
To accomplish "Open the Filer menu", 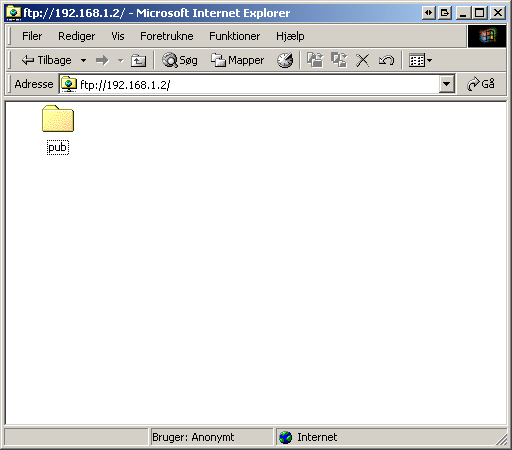I will coord(32,36).
